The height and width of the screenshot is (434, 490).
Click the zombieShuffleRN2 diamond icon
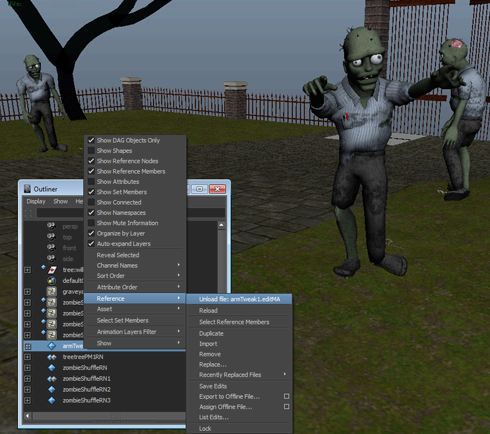pyautogui.click(x=52, y=389)
